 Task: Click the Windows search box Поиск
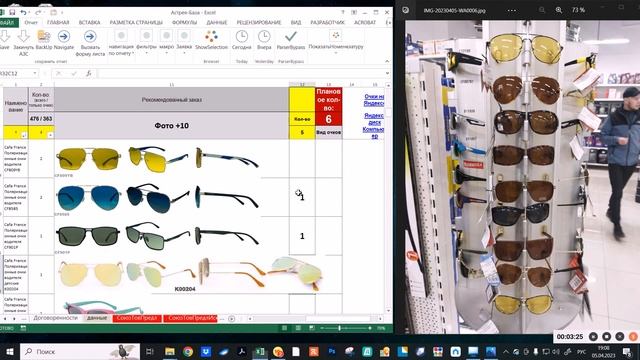pyautogui.click(x=80, y=351)
